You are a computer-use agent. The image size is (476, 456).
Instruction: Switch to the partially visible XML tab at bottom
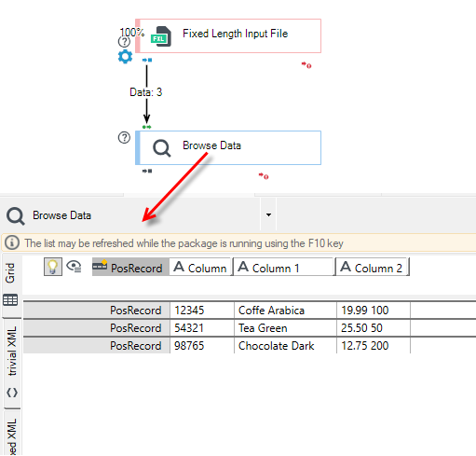click(x=12, y=434)
